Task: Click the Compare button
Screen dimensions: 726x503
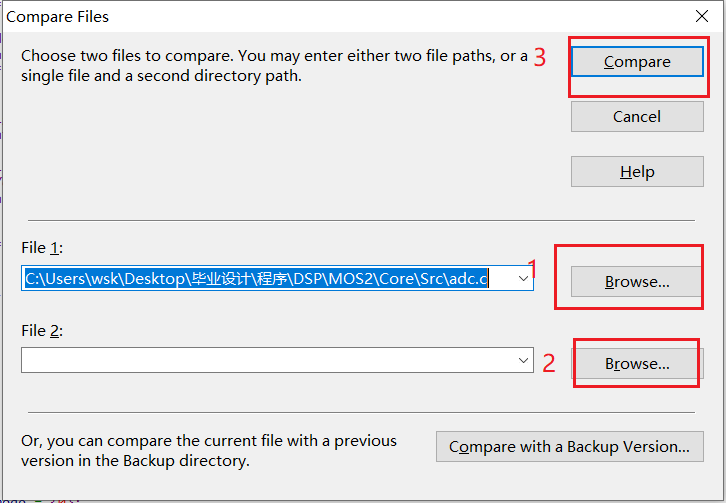Action: point(637,62)
